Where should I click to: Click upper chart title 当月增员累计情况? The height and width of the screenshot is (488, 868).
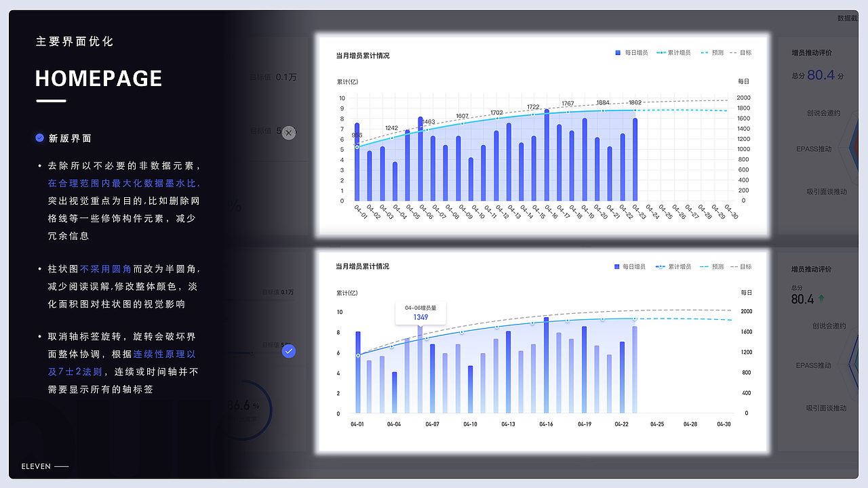click(x=363, y=56)
